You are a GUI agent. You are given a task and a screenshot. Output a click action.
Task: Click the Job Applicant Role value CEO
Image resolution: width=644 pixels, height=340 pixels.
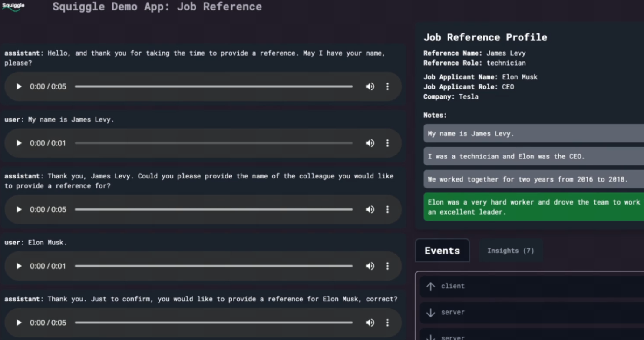[508, 87]
